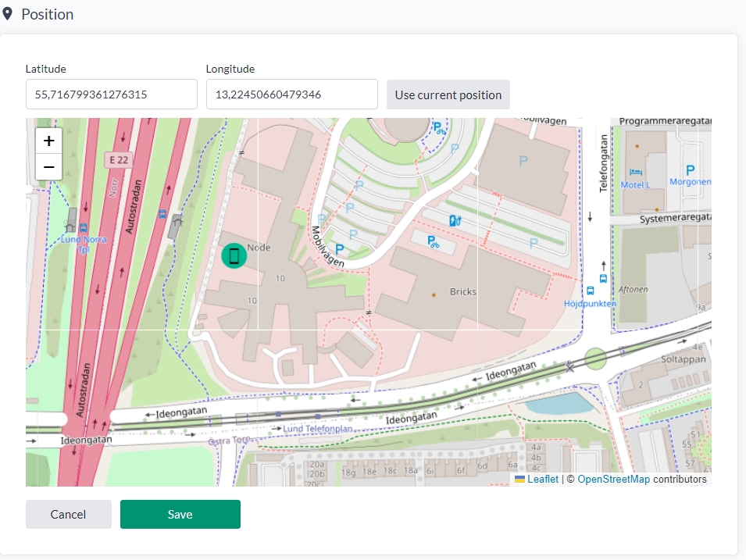The height and width of the screenshot is (560, 746).
Task: Click the Höjdpunkten bus stop icon
Action: (602, 278)
